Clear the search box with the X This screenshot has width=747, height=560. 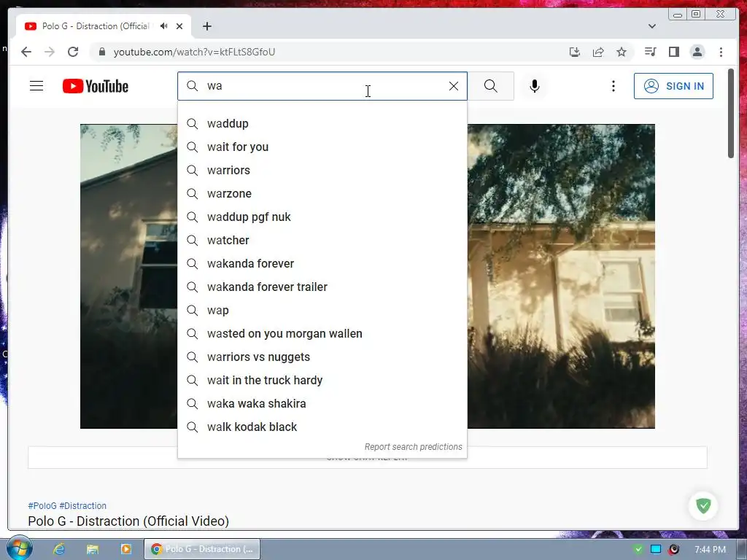coord(454,86)
